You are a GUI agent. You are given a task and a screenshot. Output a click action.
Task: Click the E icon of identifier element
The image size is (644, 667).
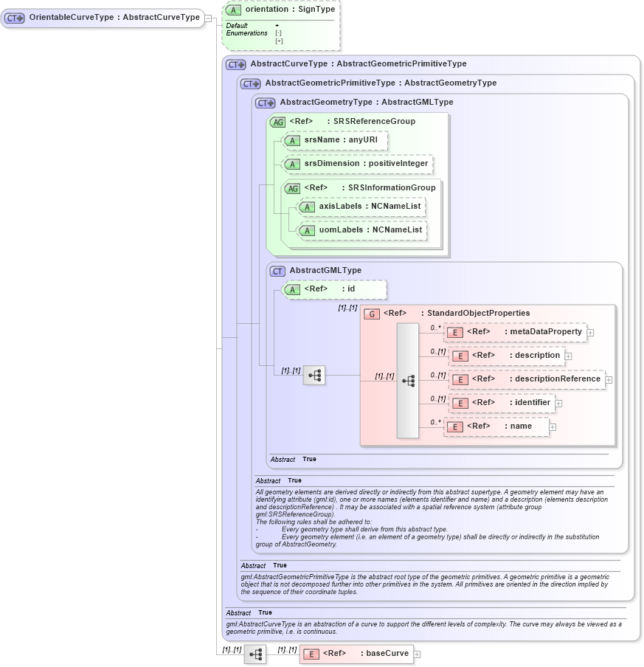[x=460, y=404]
